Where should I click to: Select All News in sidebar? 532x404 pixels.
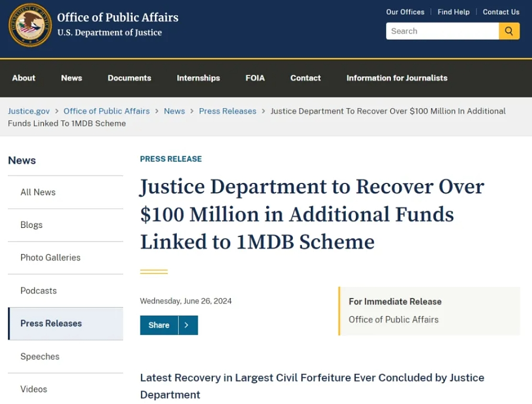click(66, 192)
